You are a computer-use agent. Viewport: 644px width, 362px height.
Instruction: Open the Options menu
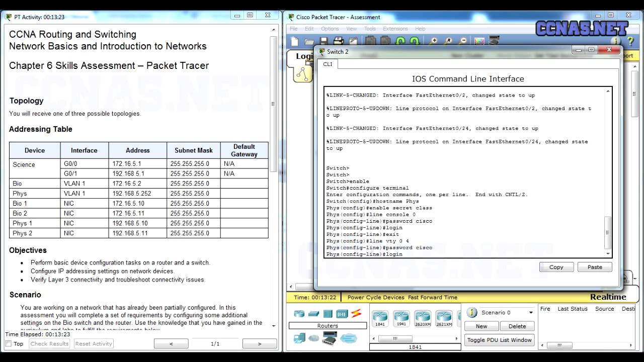tap(330, 29)
